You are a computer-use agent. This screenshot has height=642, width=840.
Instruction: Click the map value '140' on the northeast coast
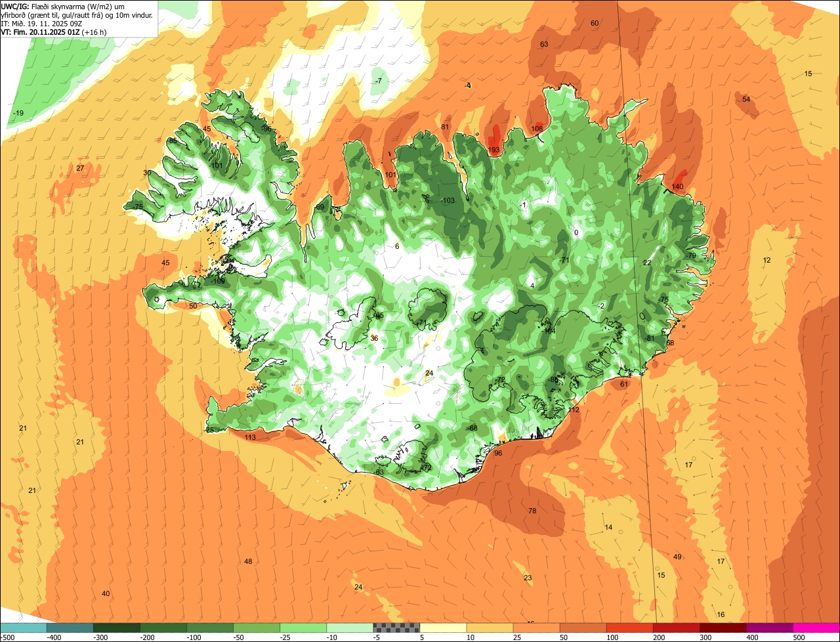click(678, 187)
